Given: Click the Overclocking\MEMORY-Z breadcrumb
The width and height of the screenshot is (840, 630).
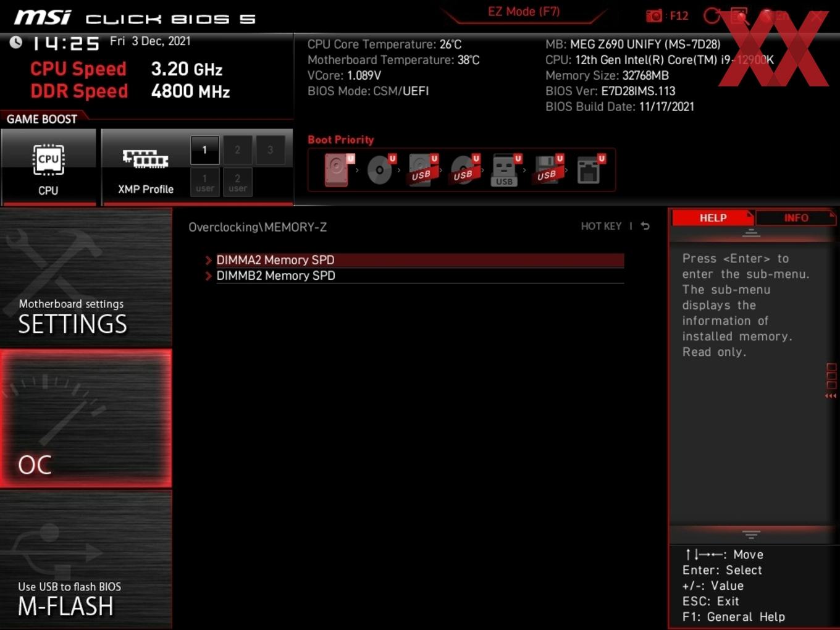Looking at the screenshot, I should [258, 227].
